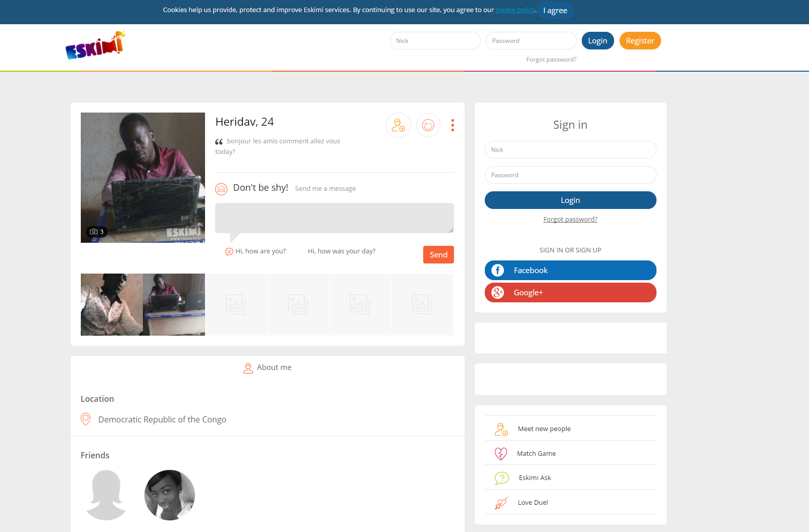Click the SIGN IN OR SIGN UP label
The width and height of the screenshot is (809, 532).
point(570,250)
